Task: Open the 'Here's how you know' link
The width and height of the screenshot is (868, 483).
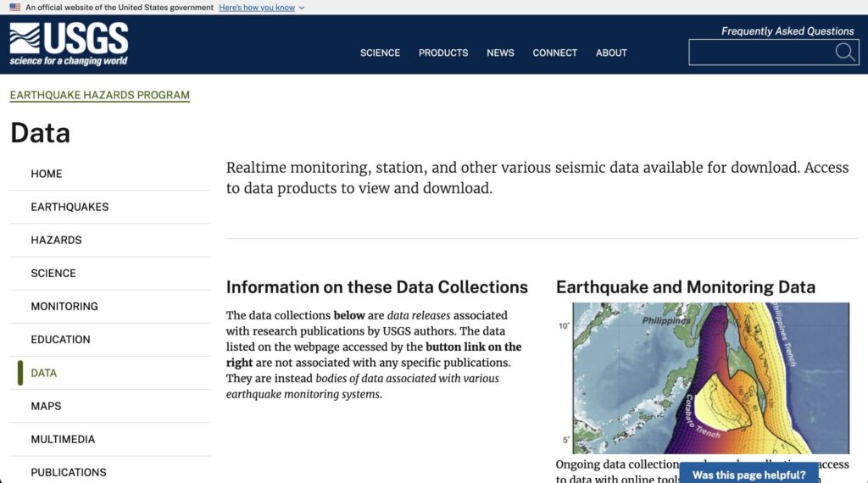Action: coord(257,8)
